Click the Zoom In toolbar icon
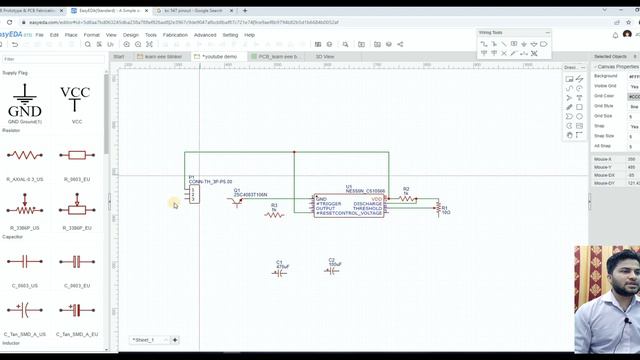Viewport: 640px width, 360px height. click(127, 44)
